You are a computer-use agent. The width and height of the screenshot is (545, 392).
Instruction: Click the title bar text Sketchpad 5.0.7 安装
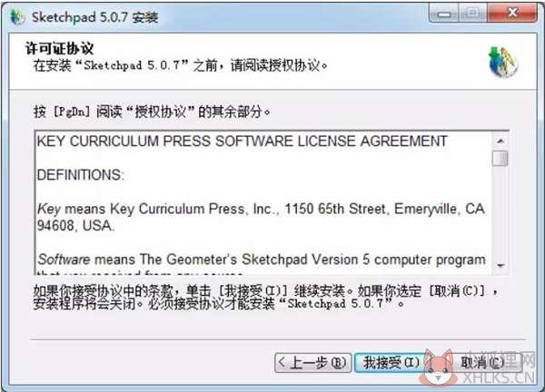point(94,17)
